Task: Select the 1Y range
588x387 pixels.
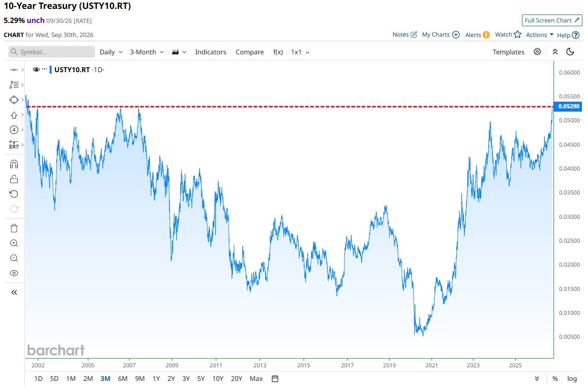Action: pyautogui.click(x=156, y=379)
